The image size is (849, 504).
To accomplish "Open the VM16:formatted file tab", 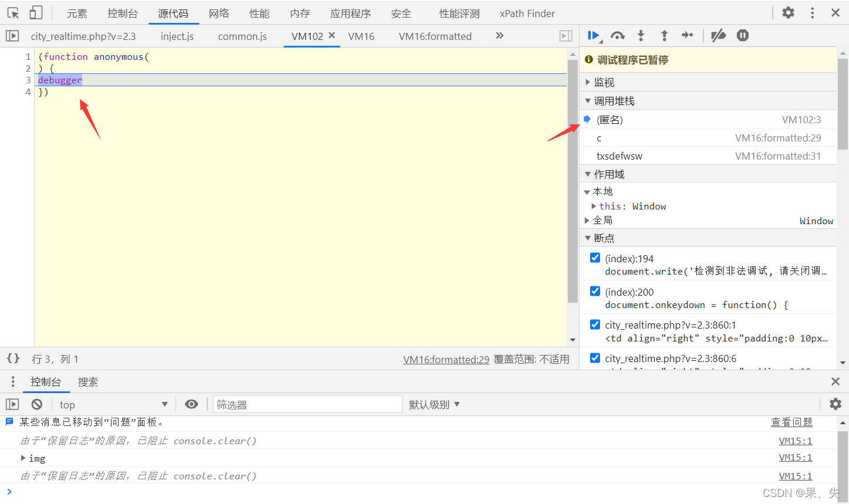I will pyautogui.click(x=435, y=36).
